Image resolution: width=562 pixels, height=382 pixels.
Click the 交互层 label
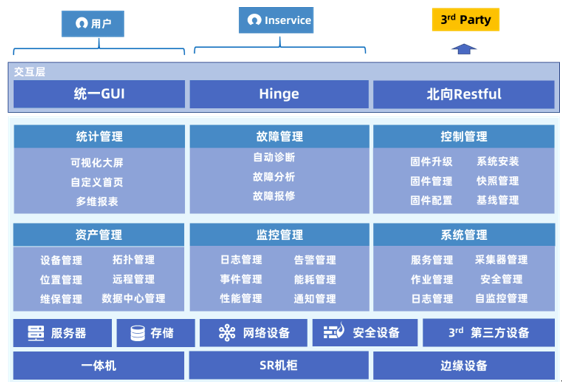(x=30, y=72)
